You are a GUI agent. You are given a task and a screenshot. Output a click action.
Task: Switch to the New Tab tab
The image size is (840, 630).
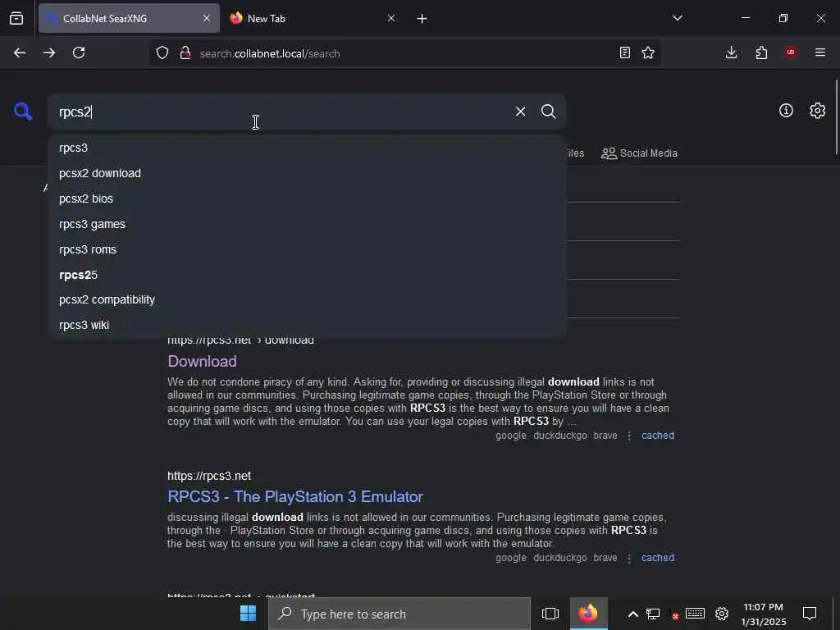313,18
